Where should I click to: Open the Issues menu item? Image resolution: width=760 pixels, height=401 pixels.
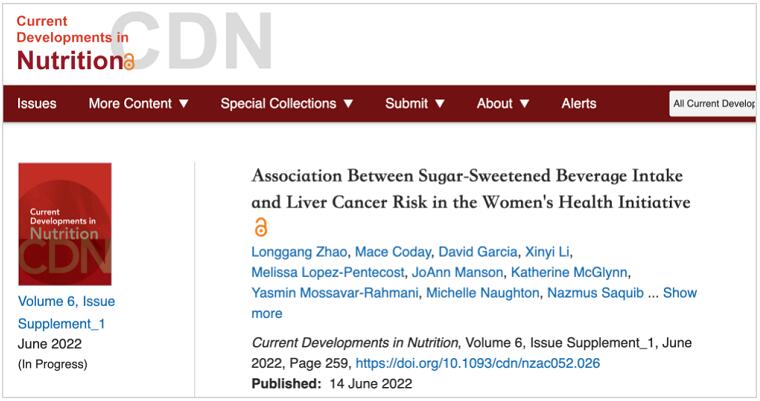[x=37, y=103]
